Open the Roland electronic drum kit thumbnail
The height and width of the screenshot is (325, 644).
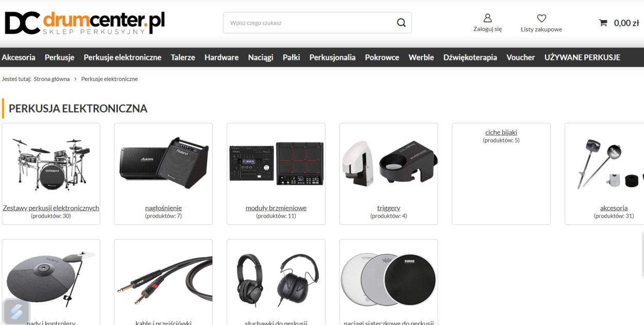click(50, 164)
